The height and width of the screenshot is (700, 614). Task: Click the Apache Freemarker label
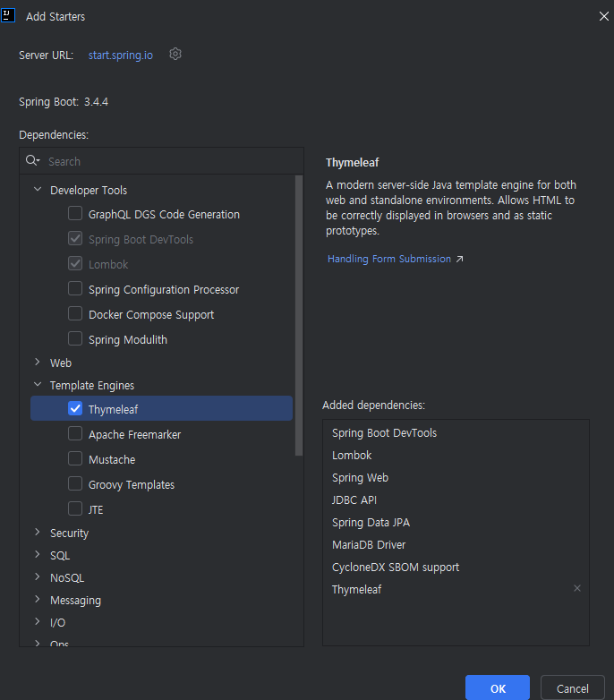pyautogui.click(x=134, y=434)
